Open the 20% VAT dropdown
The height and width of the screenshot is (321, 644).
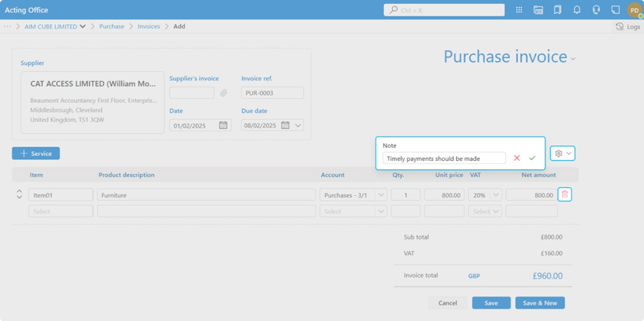tap(495, 195)
